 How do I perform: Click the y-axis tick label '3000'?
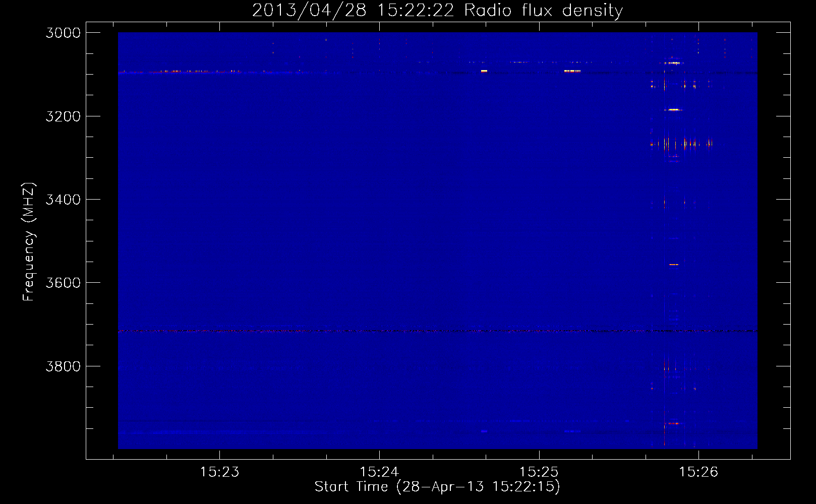(63, 33)
